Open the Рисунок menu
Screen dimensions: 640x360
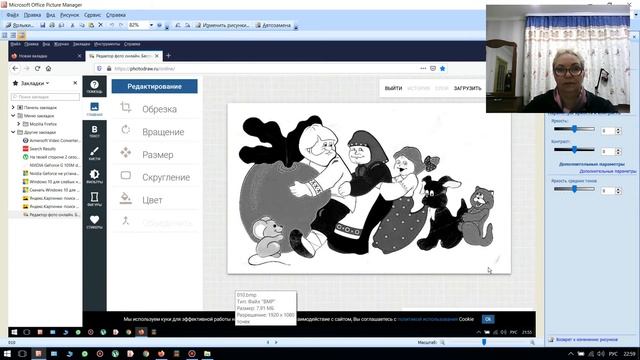69,15
